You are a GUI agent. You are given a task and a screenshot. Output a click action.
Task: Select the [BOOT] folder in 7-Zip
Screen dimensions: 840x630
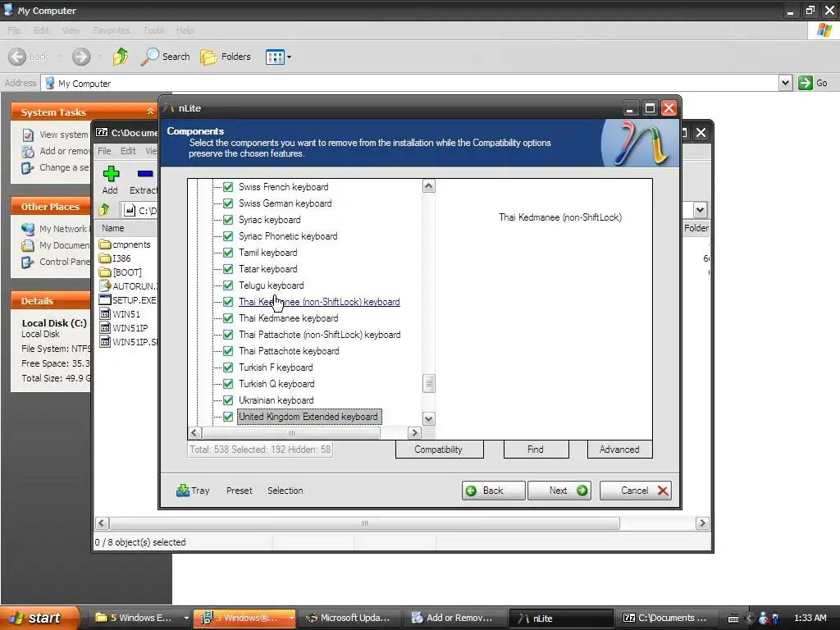121,272
